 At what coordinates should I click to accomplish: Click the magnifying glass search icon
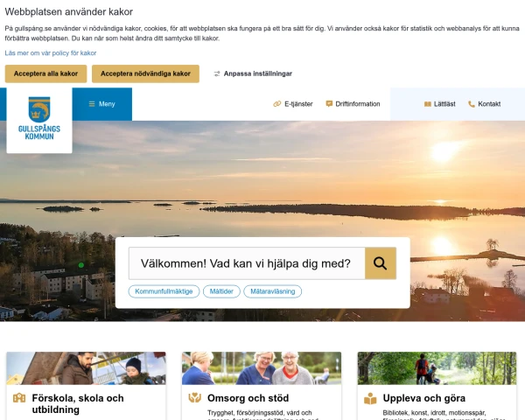coord(381,263)
